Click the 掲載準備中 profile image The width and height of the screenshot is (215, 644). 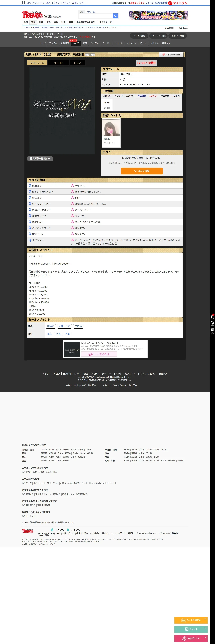[62, 110]
